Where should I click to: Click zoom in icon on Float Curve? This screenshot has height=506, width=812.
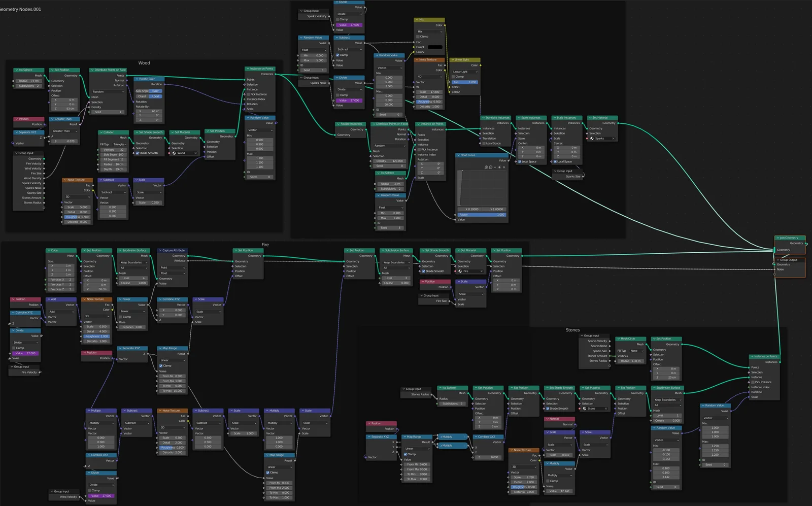[486, 167]
